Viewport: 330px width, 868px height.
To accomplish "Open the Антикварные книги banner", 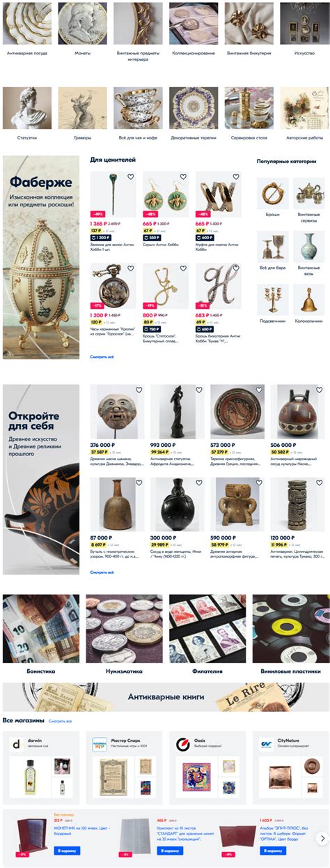I will tap(165, 696).
